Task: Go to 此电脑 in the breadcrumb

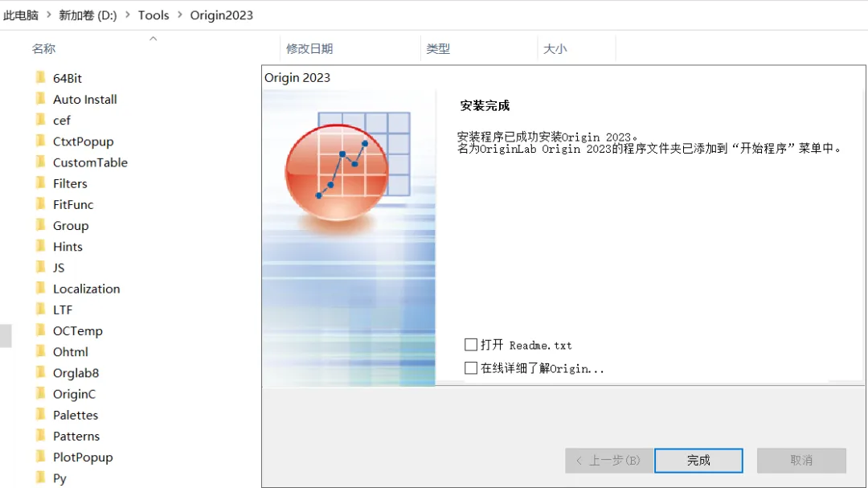Action: tap(20, 15)
